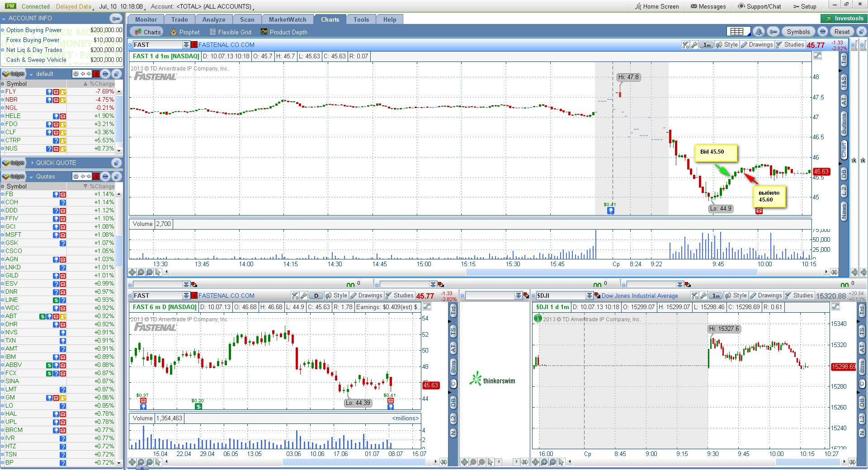The height and width of the screenshot is (470, 868).
Task: Collapse the Account Info panel
Action: 4,19
